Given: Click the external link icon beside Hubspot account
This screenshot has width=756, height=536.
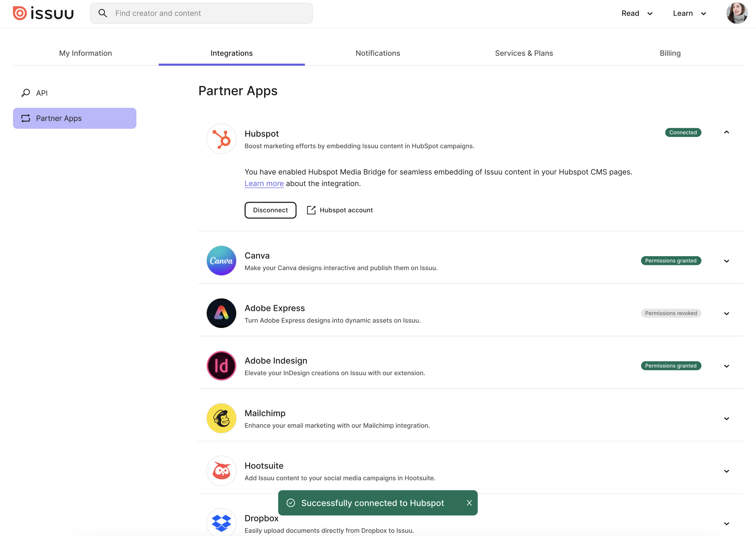Looking at the screenshot, I should 311,210.
